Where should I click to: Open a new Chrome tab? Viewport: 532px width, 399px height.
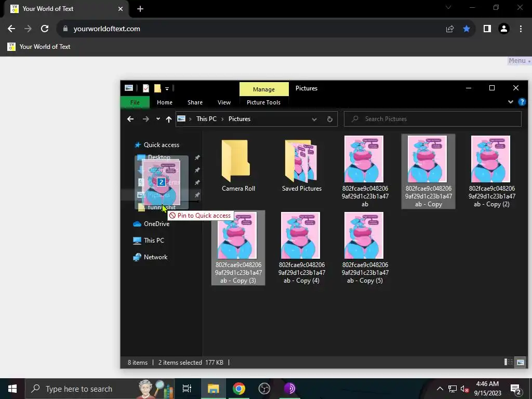(140, 9)
